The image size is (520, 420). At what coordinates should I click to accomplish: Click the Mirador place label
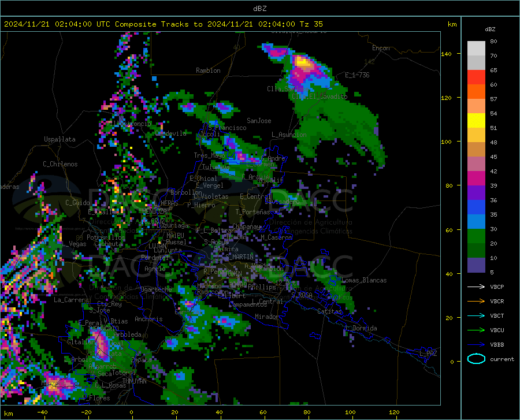(268, 317)
